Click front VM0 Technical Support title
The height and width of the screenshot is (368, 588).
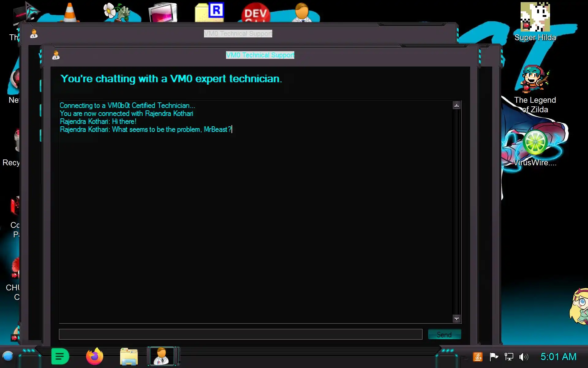click(260, 55)
